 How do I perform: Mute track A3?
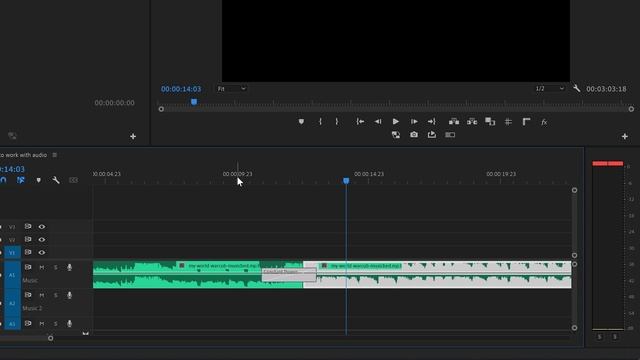pyautogui.click(x=42, y=324)
